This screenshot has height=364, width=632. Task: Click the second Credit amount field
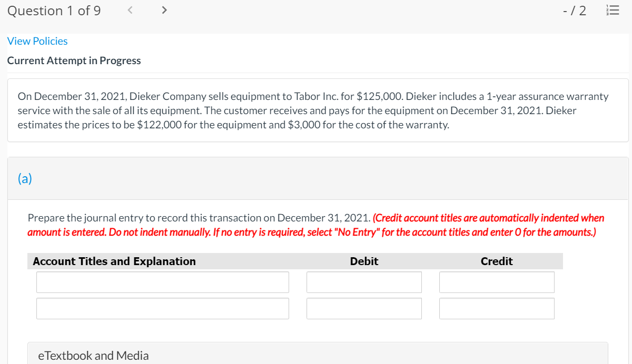pos(497,308)
